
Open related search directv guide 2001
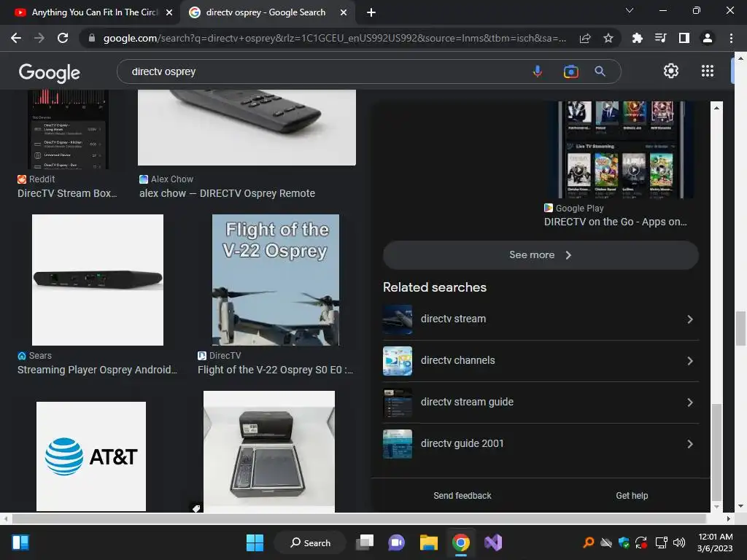point(541,444)
